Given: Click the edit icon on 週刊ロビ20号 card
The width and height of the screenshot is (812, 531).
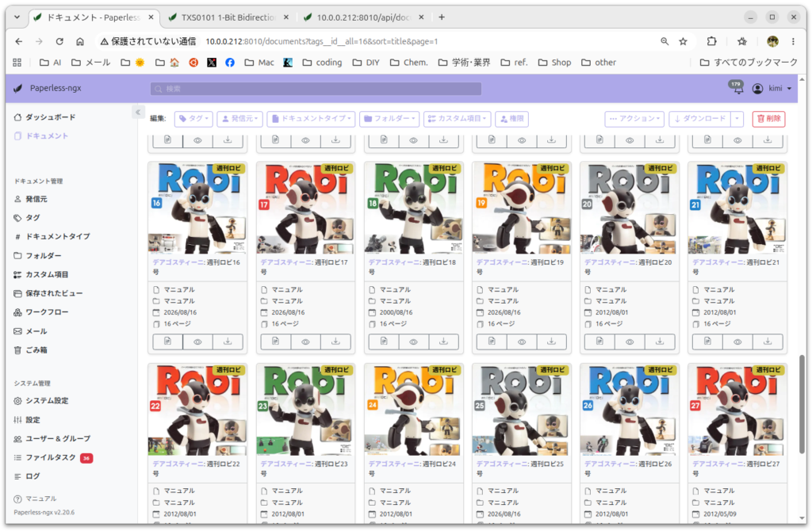Looking at the screenshot, I should tap(599, 342).
